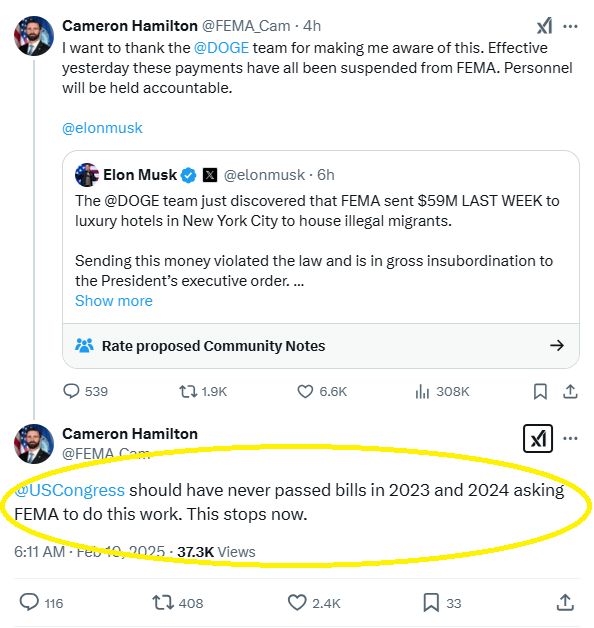594x628 pixels.
Task: Open the @USCongress mention link
Action: [x=70, y=490]
